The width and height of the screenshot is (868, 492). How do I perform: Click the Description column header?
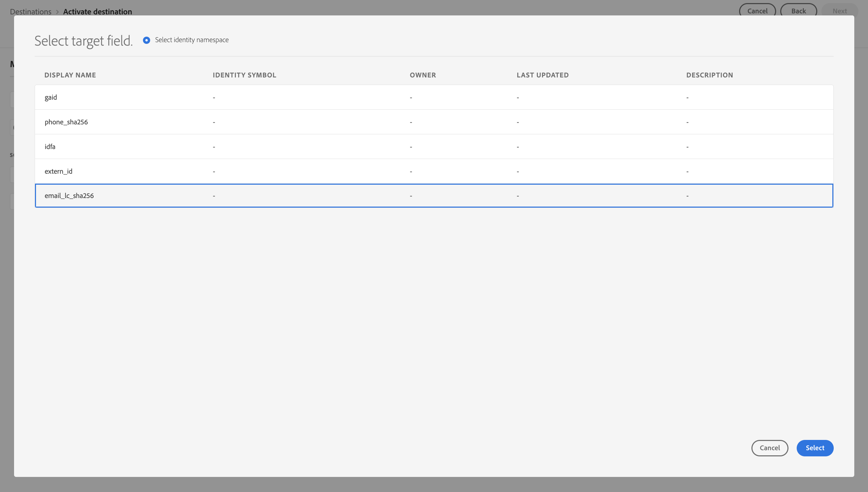pyautogui.click(x=710, y=75)
